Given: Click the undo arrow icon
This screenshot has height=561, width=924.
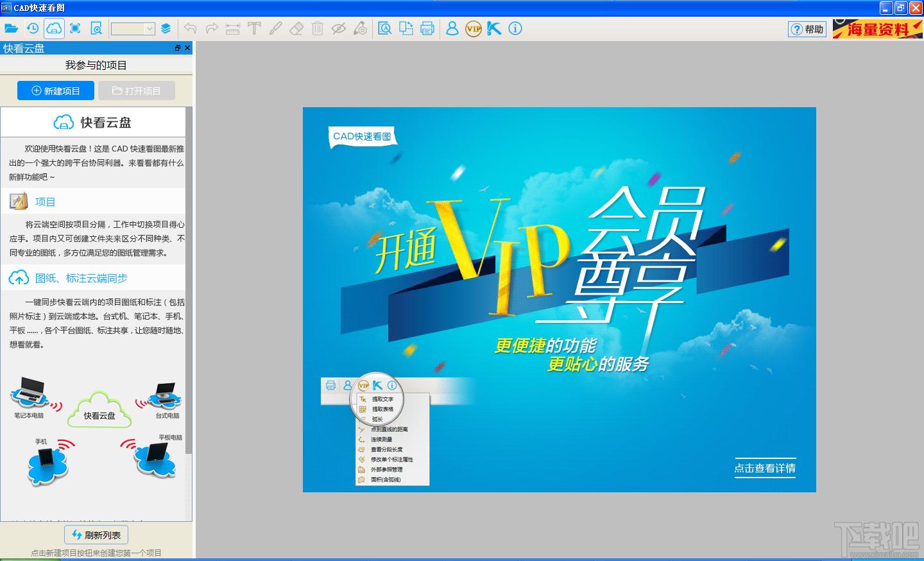Looking at the screenshot, I should (190, 28).
